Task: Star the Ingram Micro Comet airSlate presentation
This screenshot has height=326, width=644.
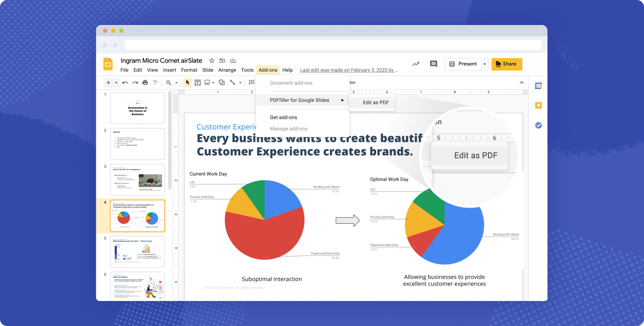Action: click(212, 61)
